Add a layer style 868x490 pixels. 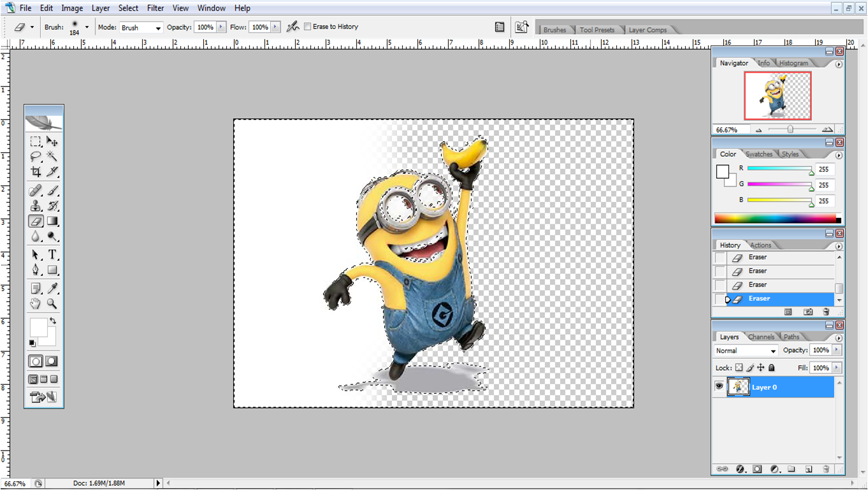click(741, 469)
